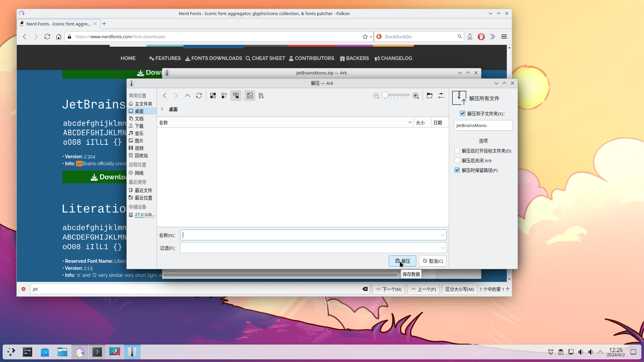Uncheck 解压到子文件夹 checkbox
644x362 pixels.
point(463,114)
